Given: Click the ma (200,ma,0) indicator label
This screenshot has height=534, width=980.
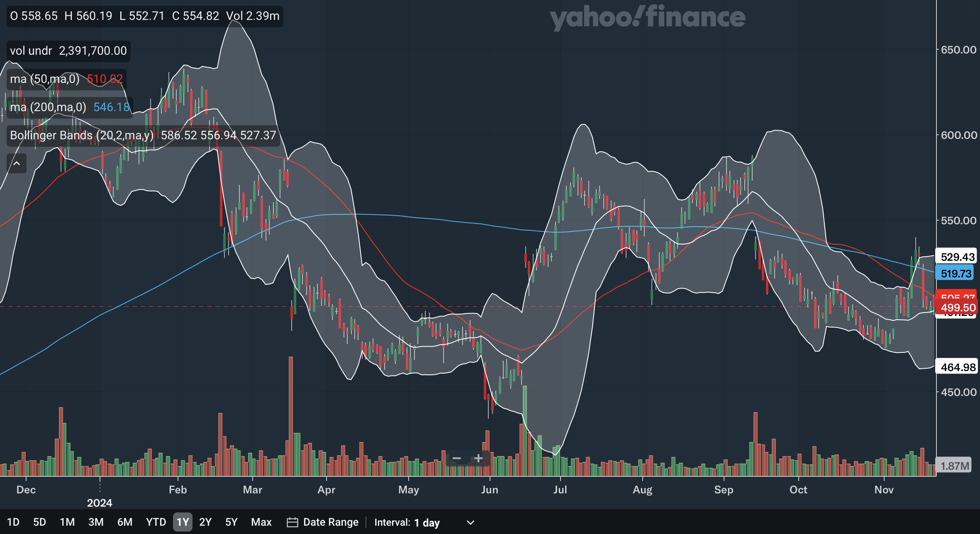Looking at the screenshot, I should (48, 107).
